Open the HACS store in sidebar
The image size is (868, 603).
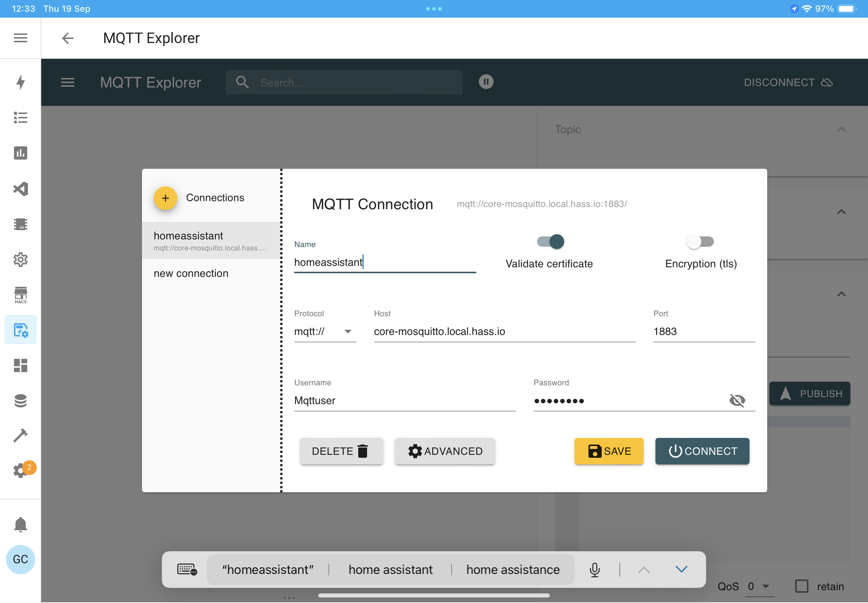click(20, 295)
